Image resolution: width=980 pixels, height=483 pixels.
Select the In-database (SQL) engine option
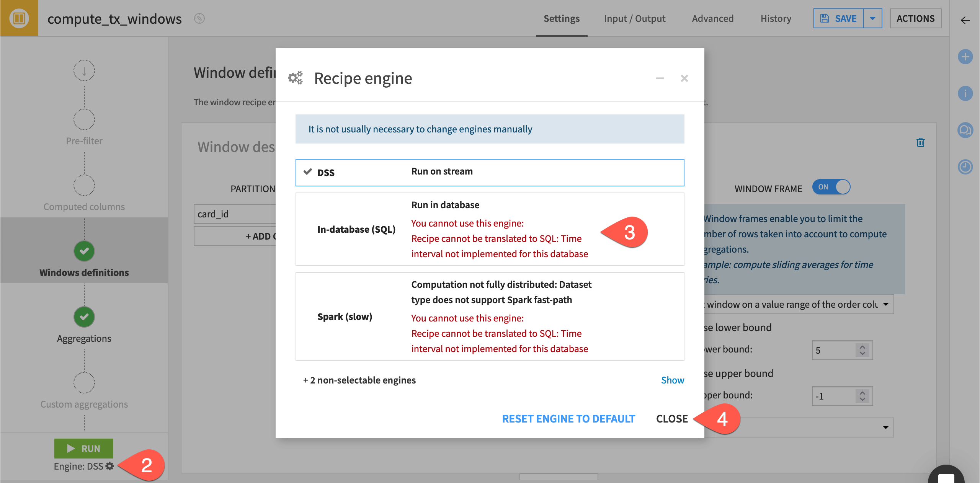point(490,229)
